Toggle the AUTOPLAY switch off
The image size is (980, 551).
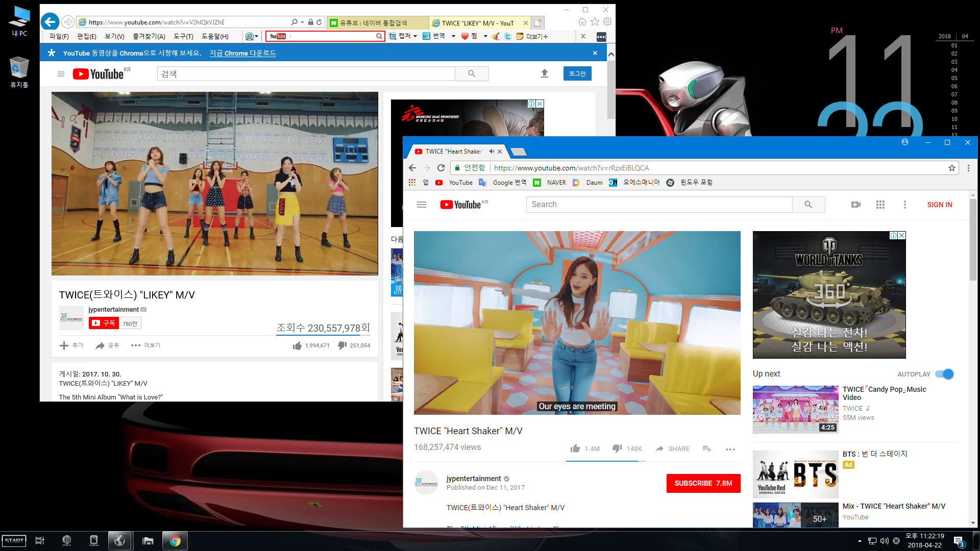(945, 374)
